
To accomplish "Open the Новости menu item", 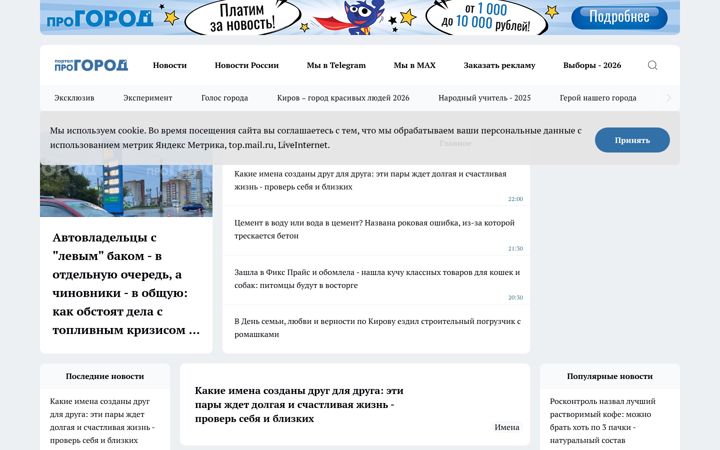I will pyautogui.click(x=170, y=65).
